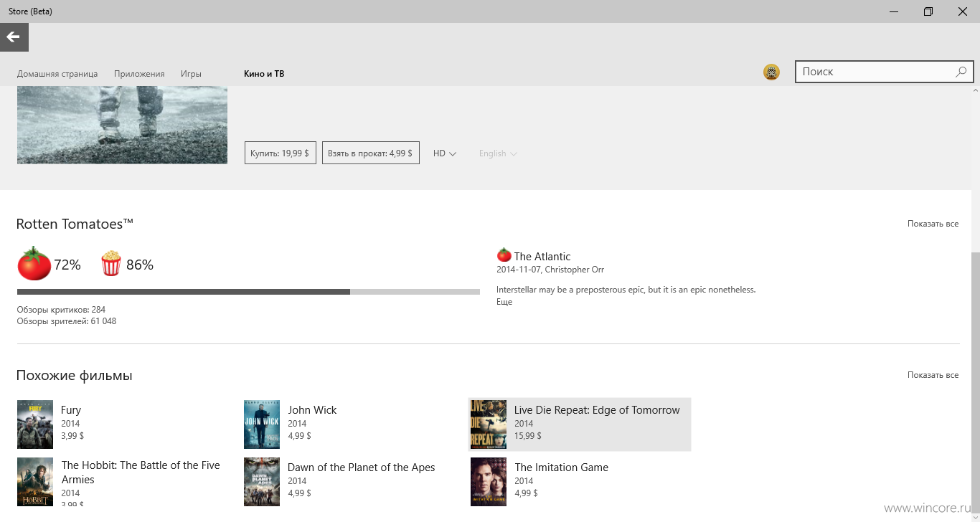980x522 pixels.
Task: Click the review date and author line
Action: [x=550, y=270]
